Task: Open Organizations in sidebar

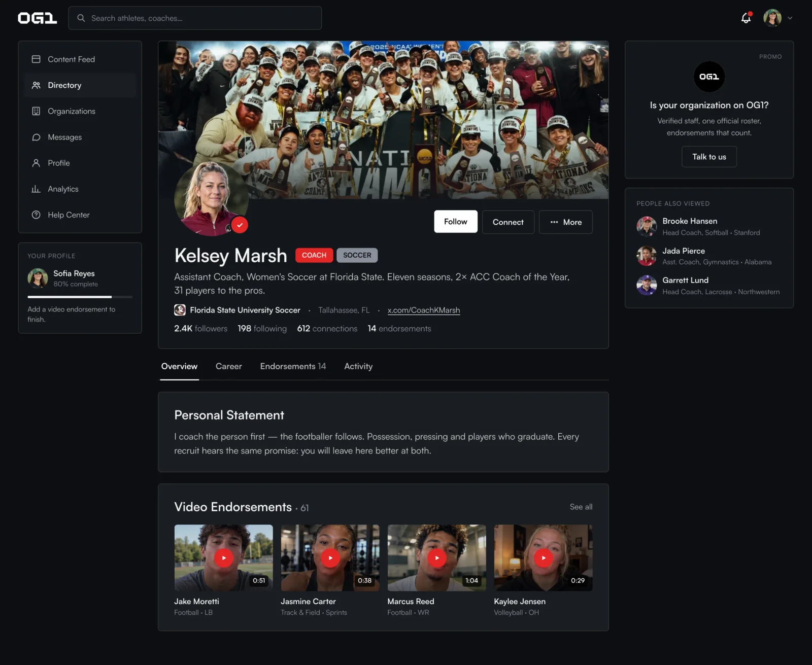Action: pyautogui.click(x=80, y=111)
